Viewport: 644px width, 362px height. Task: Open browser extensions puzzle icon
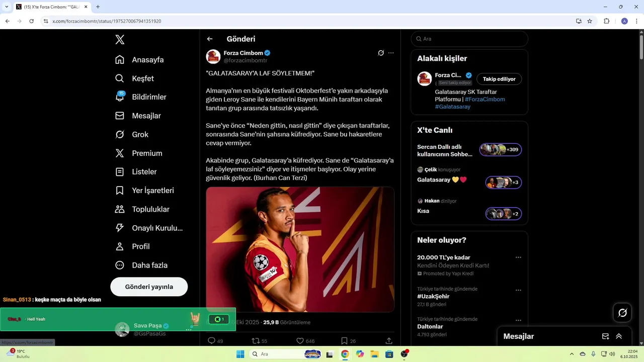tap(606, 21)
